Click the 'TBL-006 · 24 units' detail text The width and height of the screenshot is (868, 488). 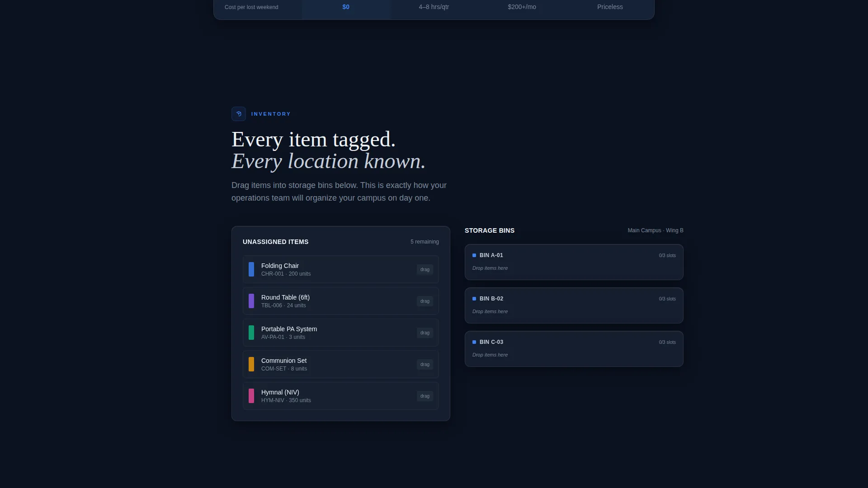point(283,305)
